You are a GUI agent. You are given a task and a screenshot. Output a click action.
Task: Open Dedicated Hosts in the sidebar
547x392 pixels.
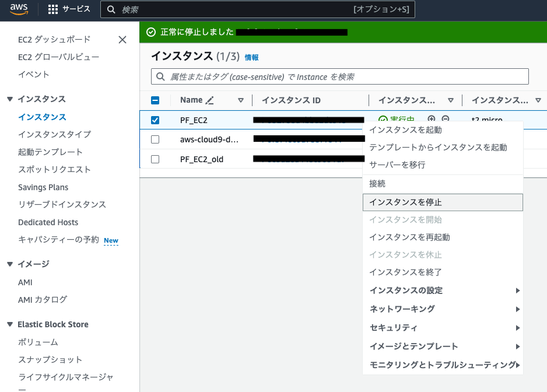[x=48, y=222]
